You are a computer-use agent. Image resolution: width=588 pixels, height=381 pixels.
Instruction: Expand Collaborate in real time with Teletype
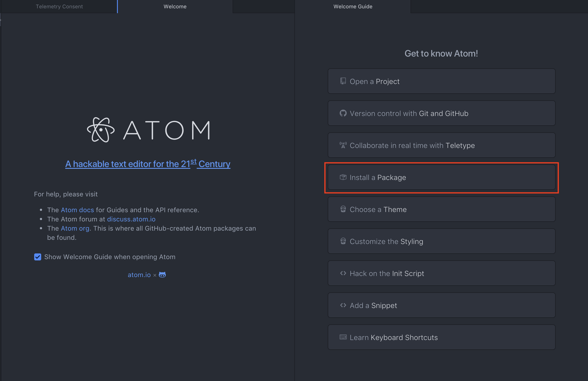coord(441,145)
